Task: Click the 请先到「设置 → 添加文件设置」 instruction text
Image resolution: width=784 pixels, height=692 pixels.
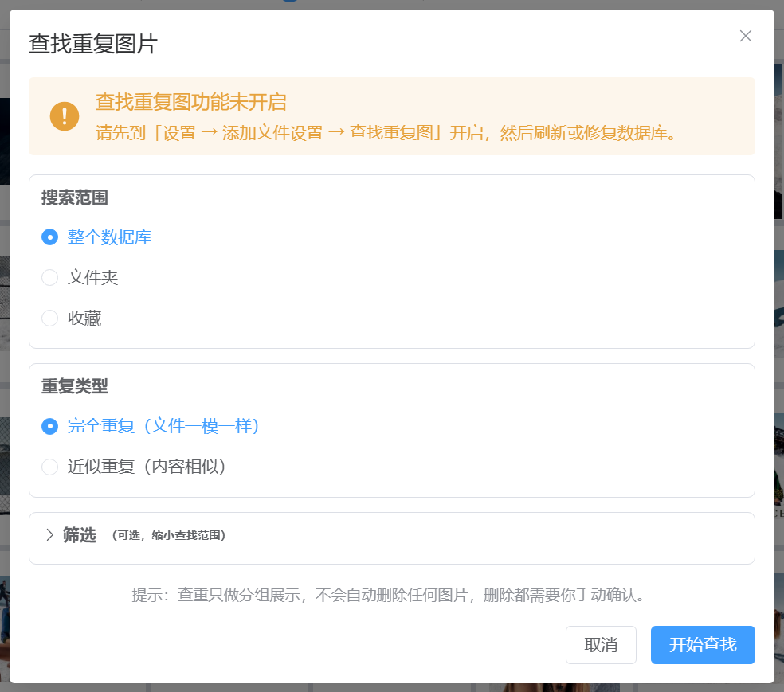Action: (x=386, y=133)
